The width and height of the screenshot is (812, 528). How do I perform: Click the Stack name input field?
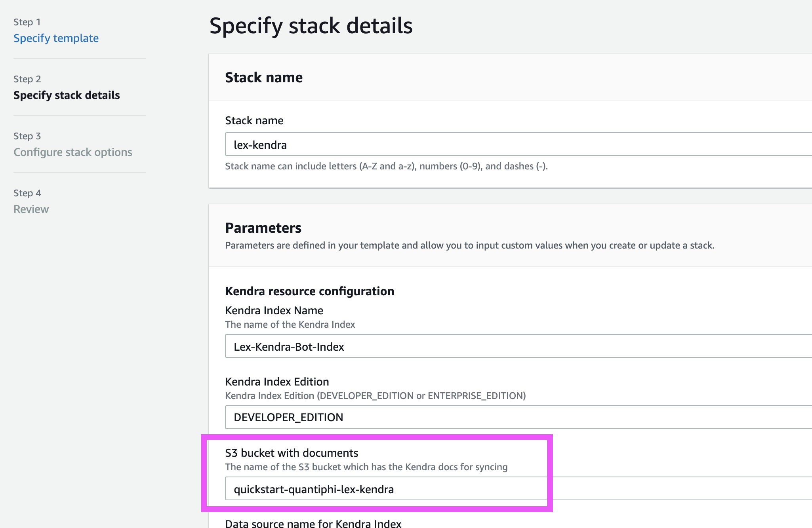click(515, 144)
